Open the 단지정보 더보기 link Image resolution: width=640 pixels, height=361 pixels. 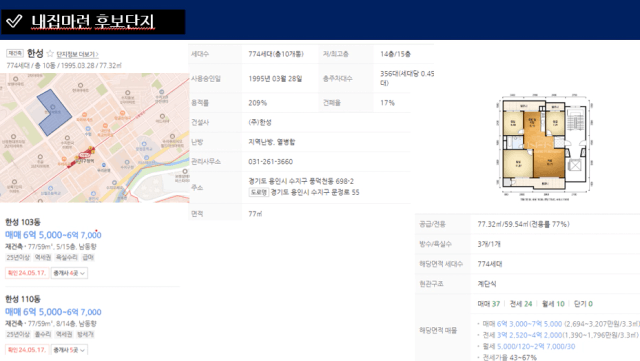click(x=77, y=54)
